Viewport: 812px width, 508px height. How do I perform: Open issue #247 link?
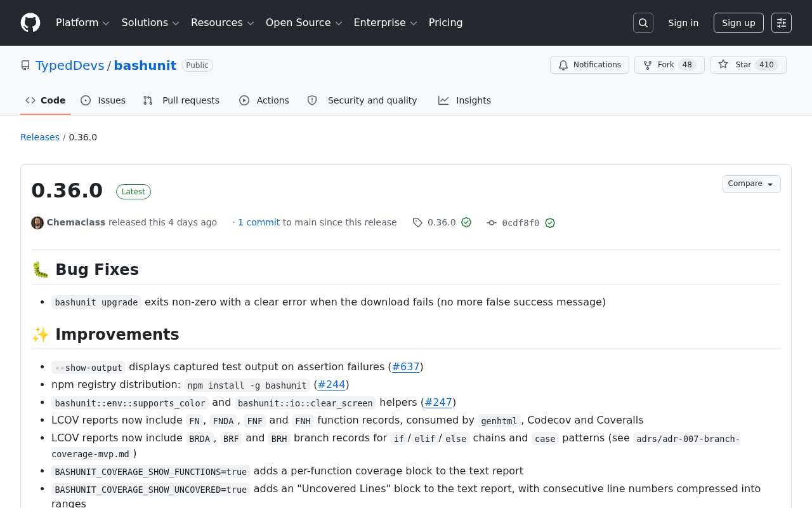438,402
